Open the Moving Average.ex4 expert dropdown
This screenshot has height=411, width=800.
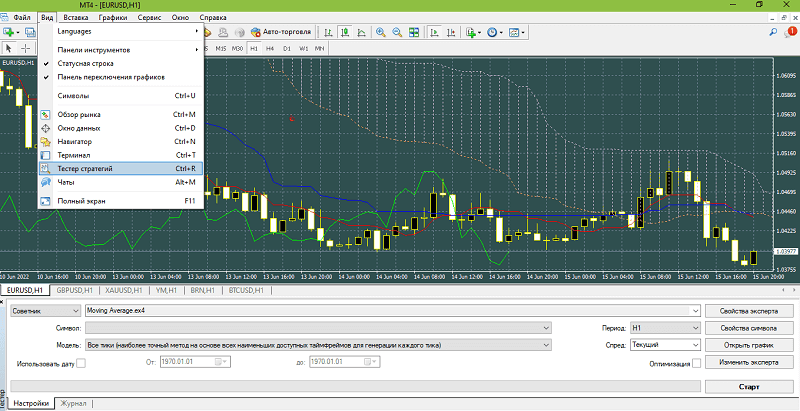click(393, 310)
